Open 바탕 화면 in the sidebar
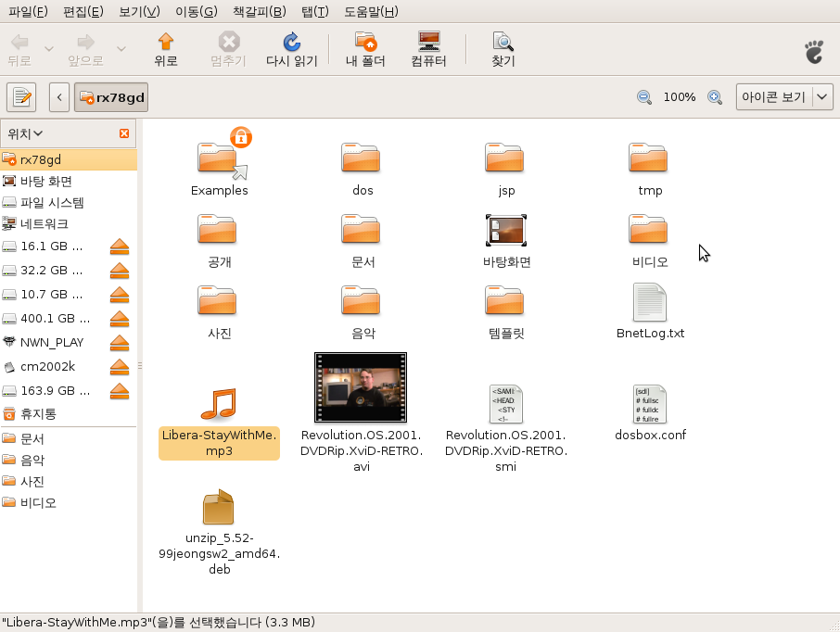840x632 pixels. point(69,181)
